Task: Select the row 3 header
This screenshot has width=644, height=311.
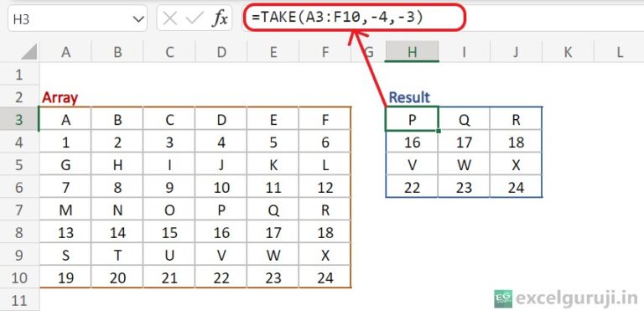Action: point(19,120)
